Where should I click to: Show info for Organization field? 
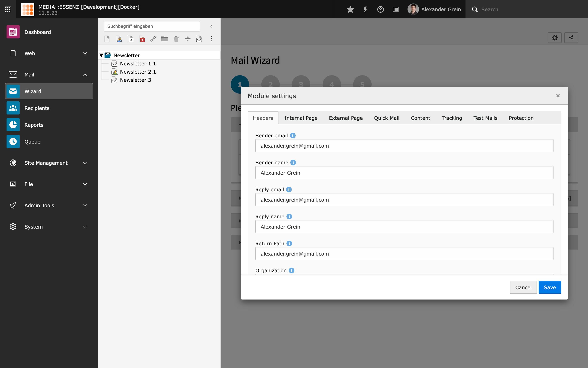point(292,271)
